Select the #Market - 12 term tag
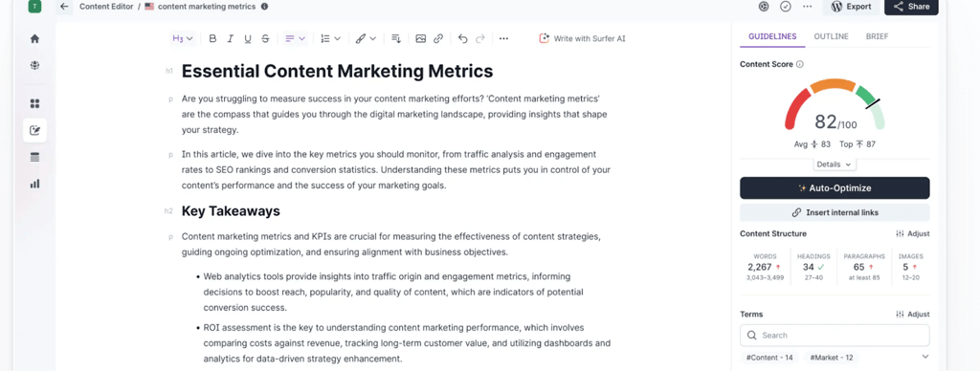 832,358
